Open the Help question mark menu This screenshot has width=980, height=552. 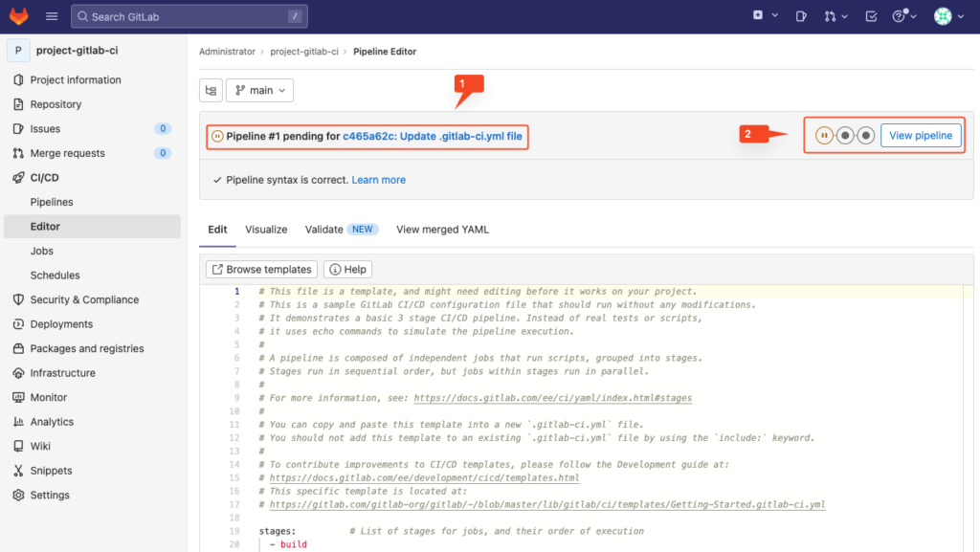tap(904, 16)
